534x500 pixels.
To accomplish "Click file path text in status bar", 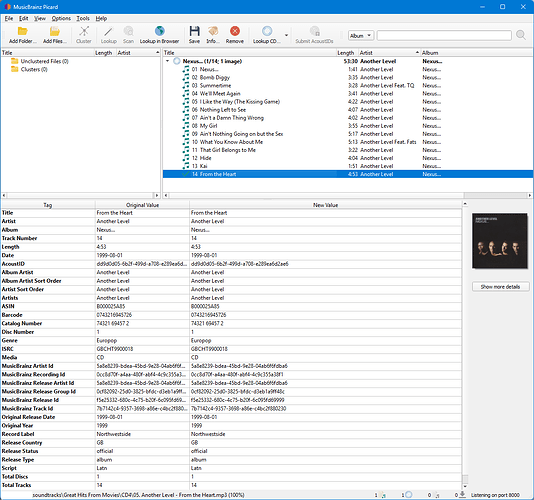I will coord(139,495).
